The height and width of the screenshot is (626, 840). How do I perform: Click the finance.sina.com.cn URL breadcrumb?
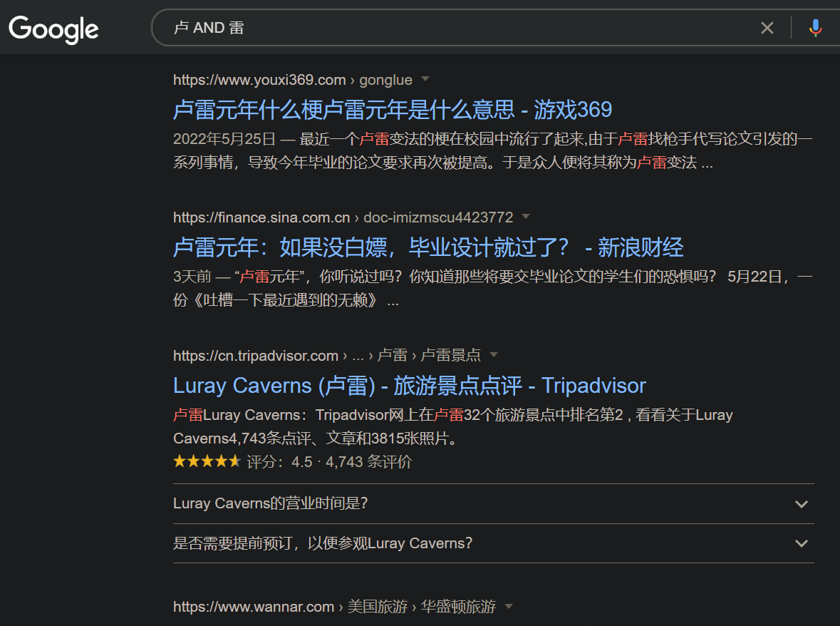pyautogui.click(x=343, y=217)
